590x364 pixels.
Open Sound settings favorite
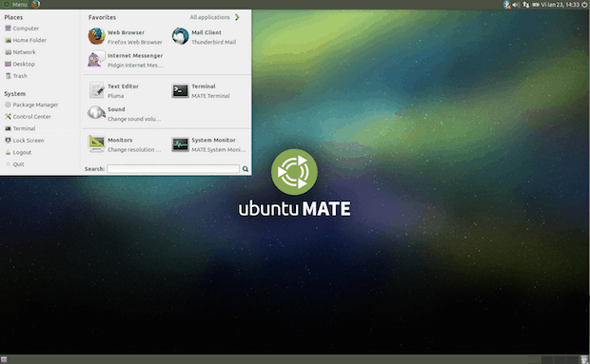click(x=124, y=114)
